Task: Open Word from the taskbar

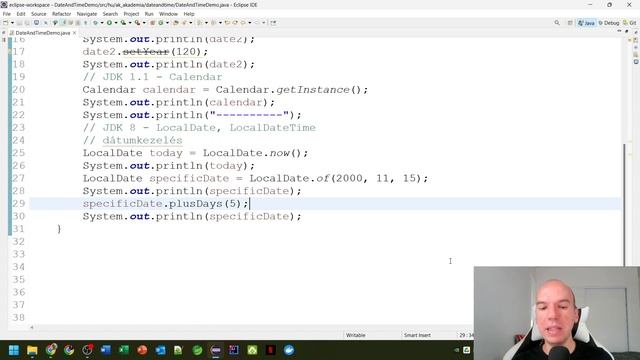Action: point(106,350)
